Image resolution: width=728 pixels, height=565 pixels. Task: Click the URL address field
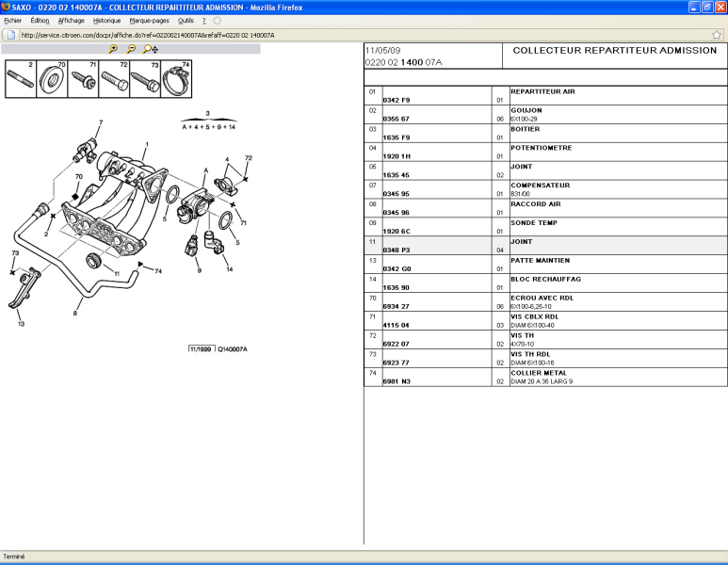pyautogui.click(x=364, y=35)
